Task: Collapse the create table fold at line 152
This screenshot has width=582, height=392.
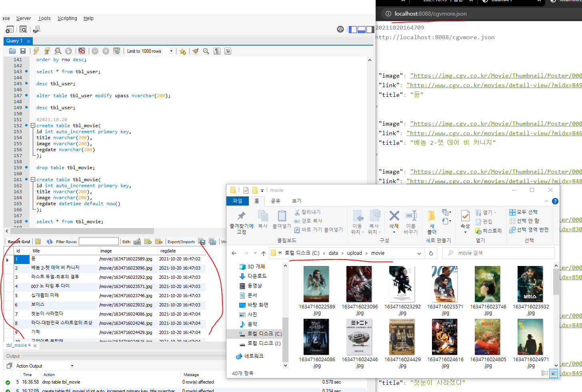Action: point(33,126)
